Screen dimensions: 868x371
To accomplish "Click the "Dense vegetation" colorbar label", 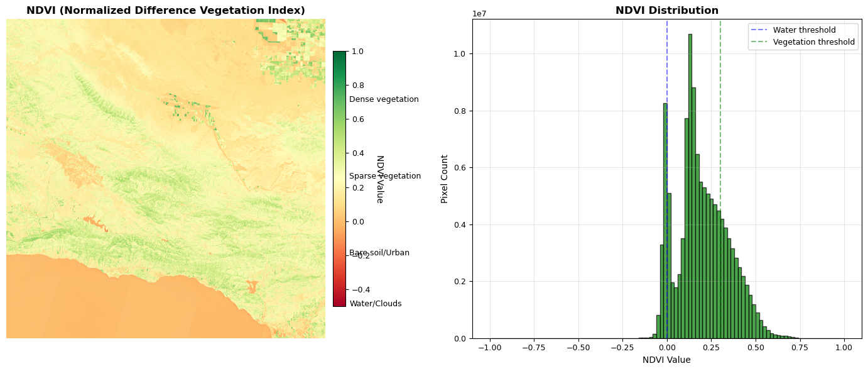I will pyautogui.click(x=384, y=99).
